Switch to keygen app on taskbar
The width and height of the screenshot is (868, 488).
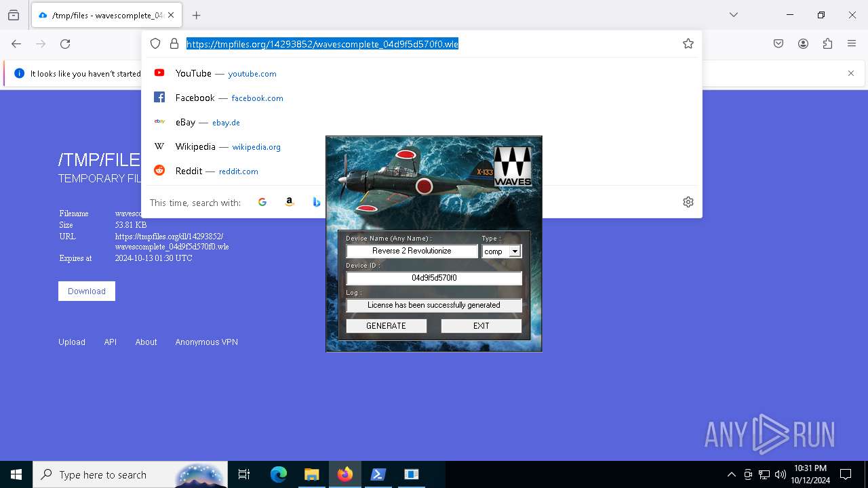point(412,474)
